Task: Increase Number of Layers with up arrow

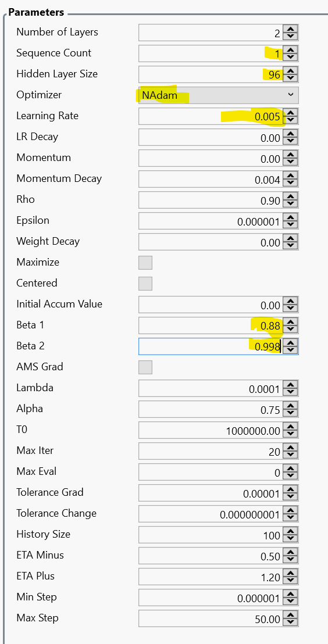Action: point(291,29)
